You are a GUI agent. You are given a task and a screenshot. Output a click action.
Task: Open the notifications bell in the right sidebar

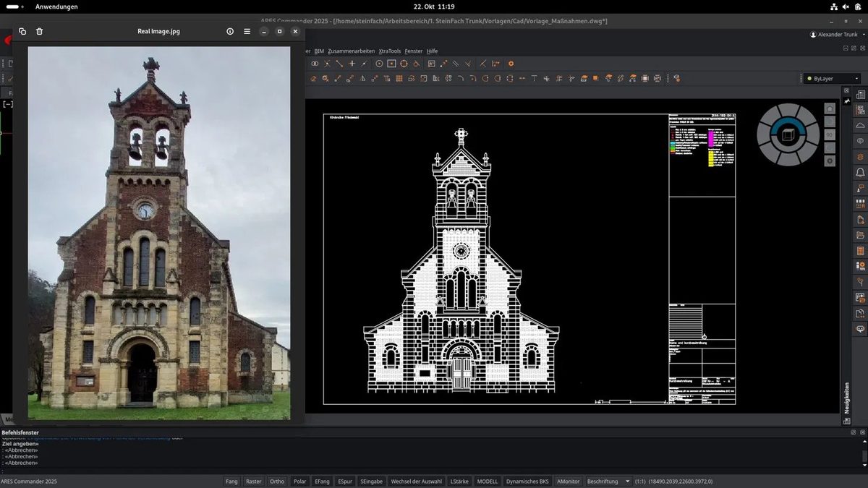[x=861, y=173]
